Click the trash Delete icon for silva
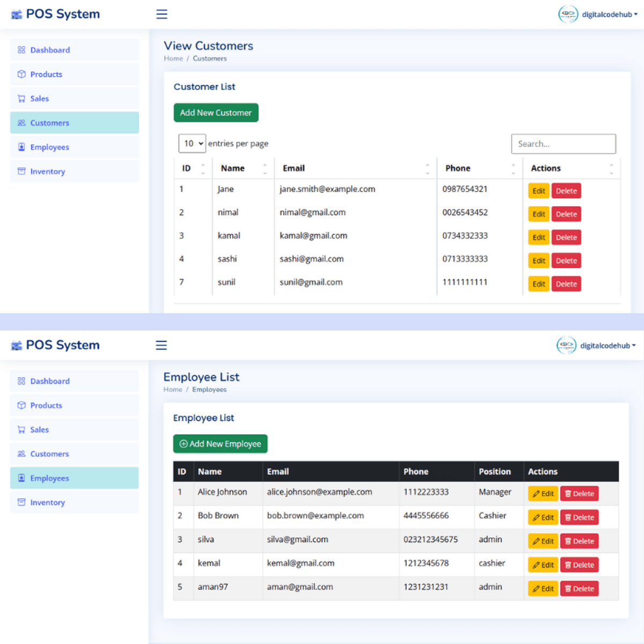This screenshot has height=644, width=644. pyautogui.click(x=568, y=541)
